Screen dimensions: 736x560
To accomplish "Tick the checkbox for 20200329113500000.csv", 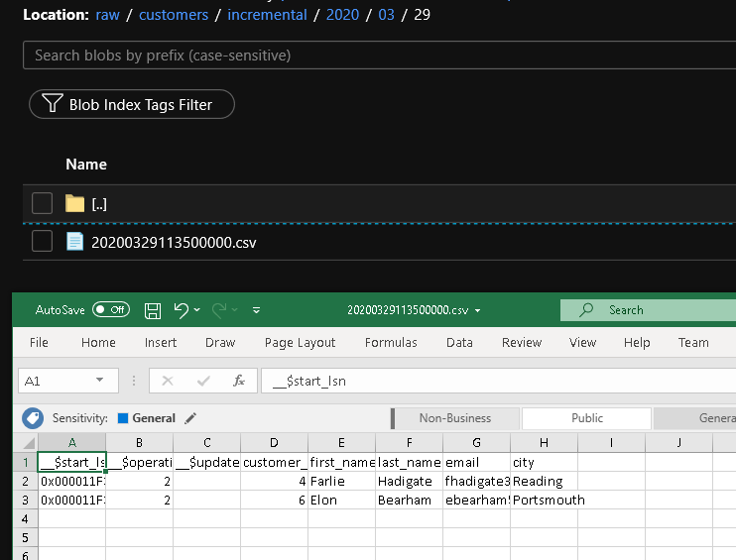I will point(42,242).
